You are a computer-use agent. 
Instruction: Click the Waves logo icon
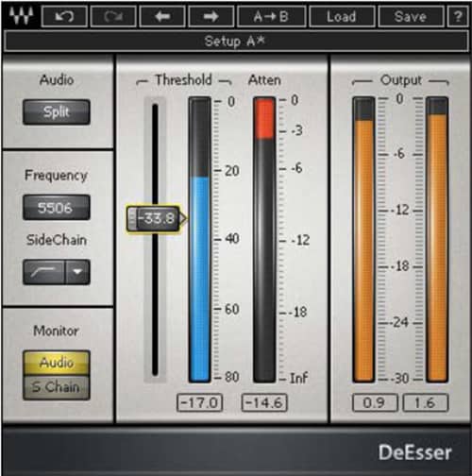pyautogui.click(x=21, y=16)
